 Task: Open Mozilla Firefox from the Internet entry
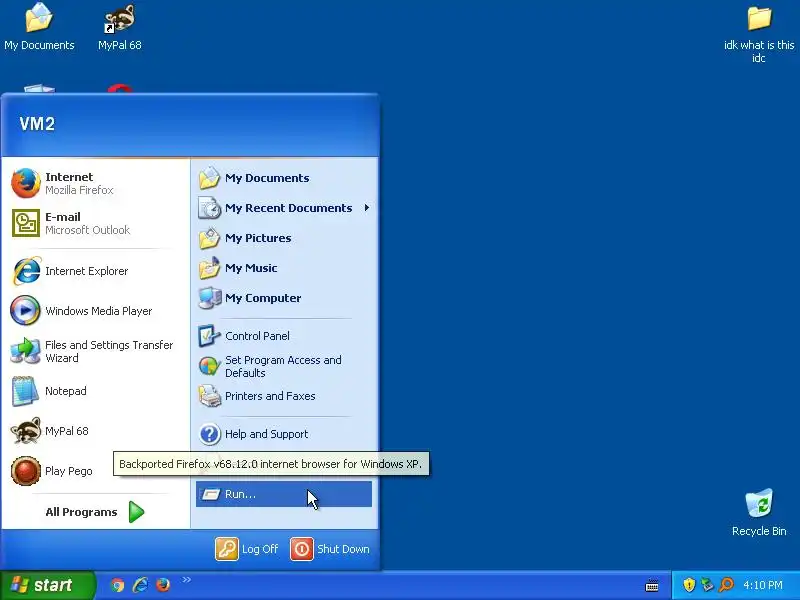(95, 183)
